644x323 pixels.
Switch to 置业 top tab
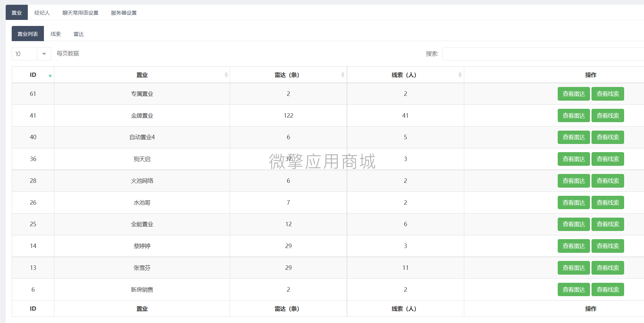pos(17,13)
